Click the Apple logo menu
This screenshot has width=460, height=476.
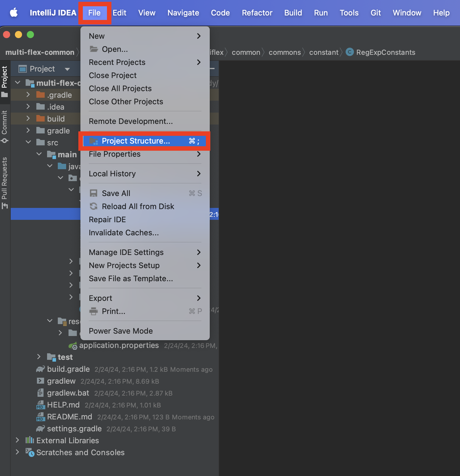[14, 13]
